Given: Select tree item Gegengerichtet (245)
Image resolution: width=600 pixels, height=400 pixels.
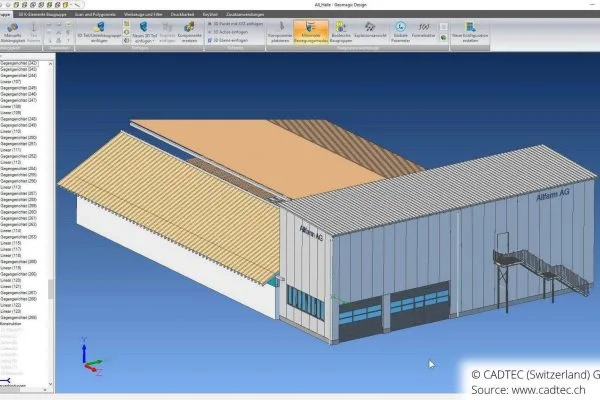Looking at the screenshot, I should (19, 88).
